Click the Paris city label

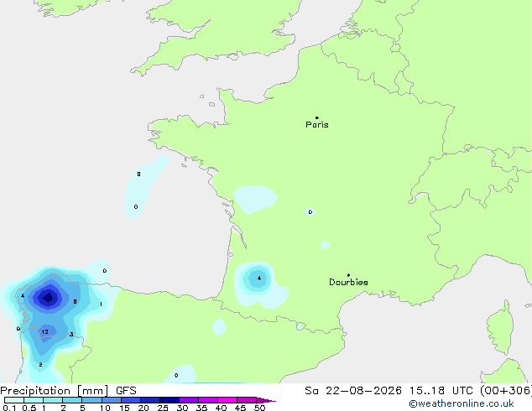pyautogui.click(x=317, y=125)
